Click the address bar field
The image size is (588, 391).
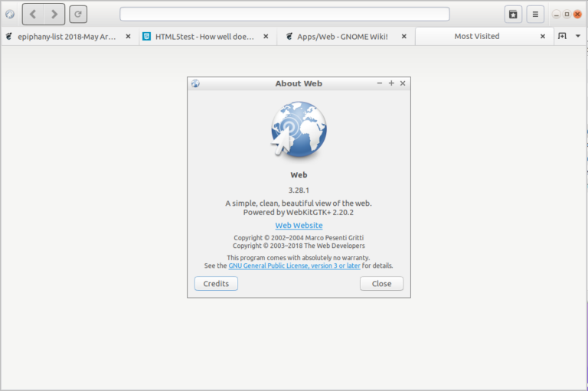285,15
